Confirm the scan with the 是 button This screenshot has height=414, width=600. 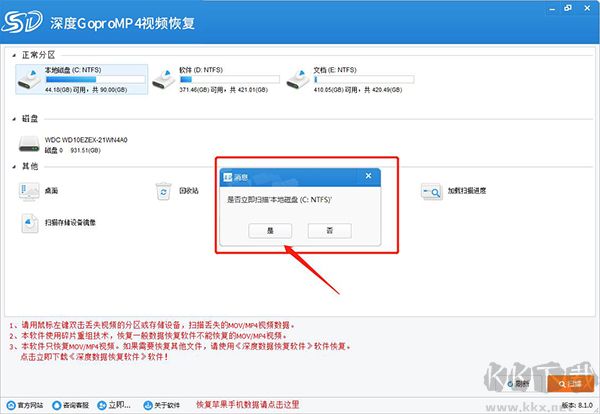(x=270, y=231)
